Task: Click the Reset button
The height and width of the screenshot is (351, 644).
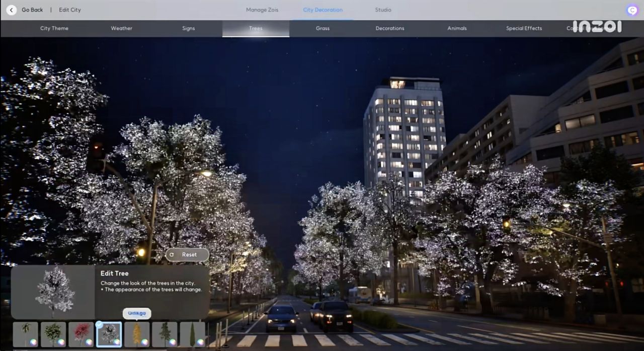Action: [x=187, y=255]
